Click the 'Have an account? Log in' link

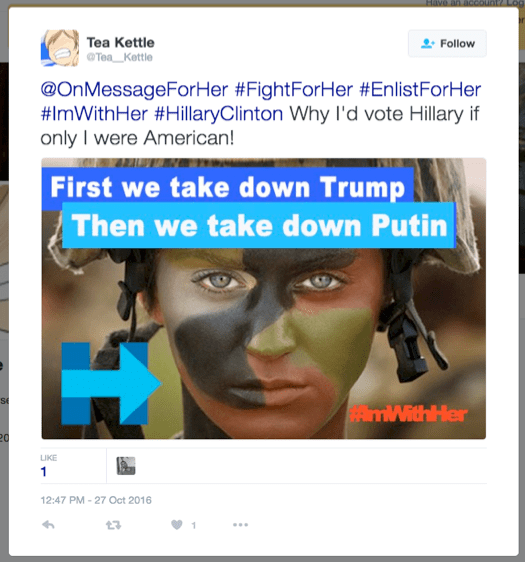pos(475,3)
